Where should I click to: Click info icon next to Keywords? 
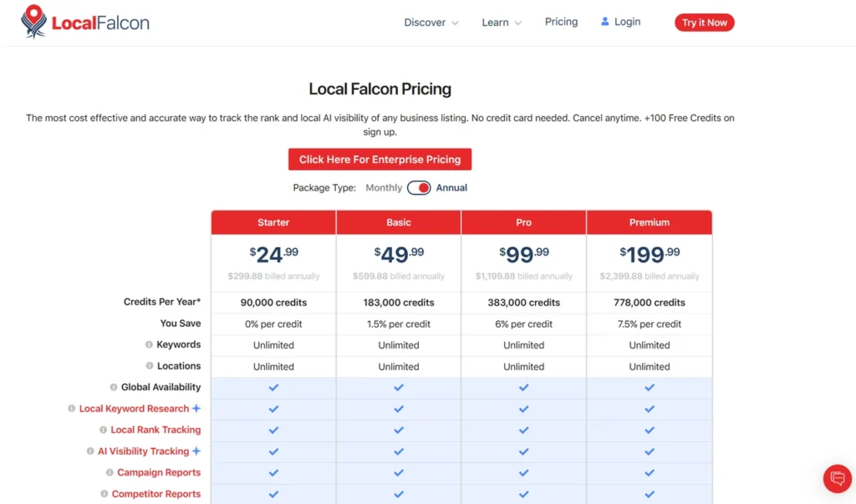coord(149,344)
